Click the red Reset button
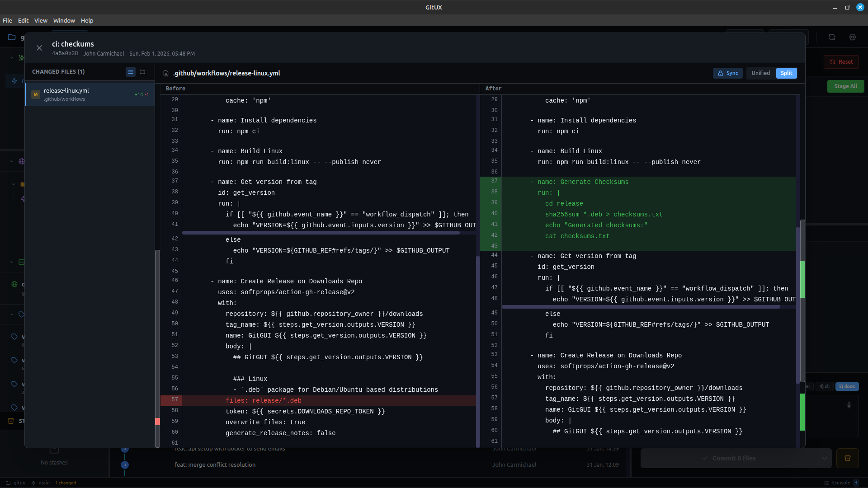Screen dimensions: 868x488 coord(841,62)
